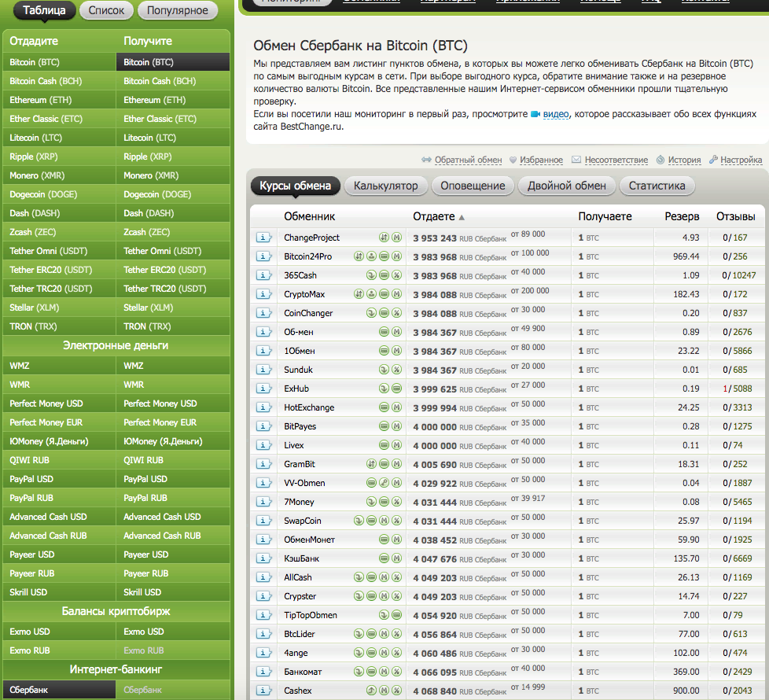The width and height of the screenshot is (769, 700).
Task: Open the Популярное tab
Action: coord(178,10)
